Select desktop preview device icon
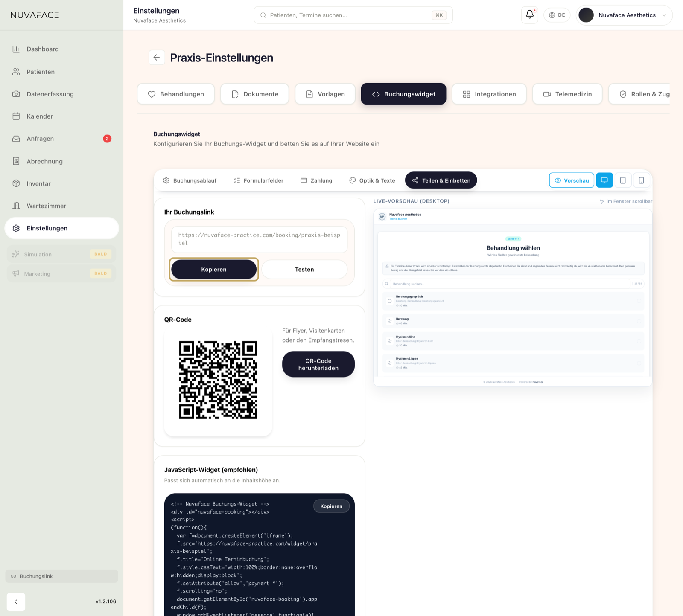This screenshot has width=683, height=616. tap(604, 180)
